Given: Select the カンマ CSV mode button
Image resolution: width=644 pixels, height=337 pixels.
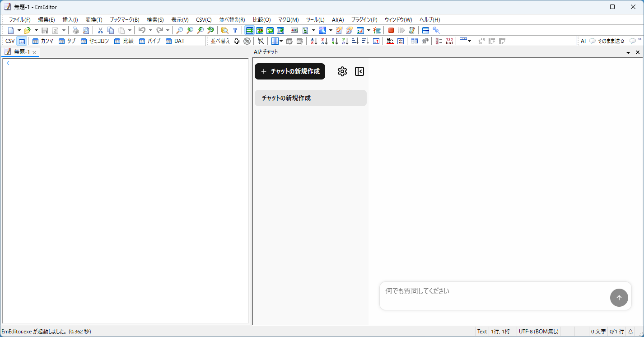Looking at the screenshot, I should click(x=43, y=41).
